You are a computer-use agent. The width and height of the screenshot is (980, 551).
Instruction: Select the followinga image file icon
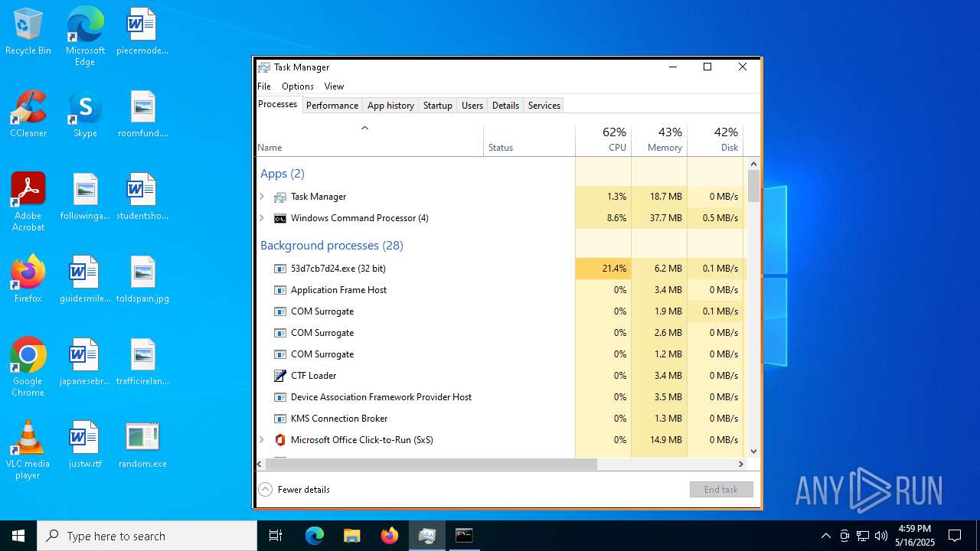pyautogui.click(x=85, y=197)
